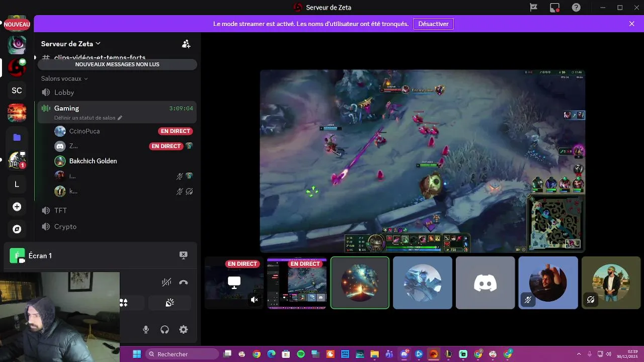Jump to NOUVEAUX MESSAGES NON LUS
The image size is (644, 362).
coord(117,64)
